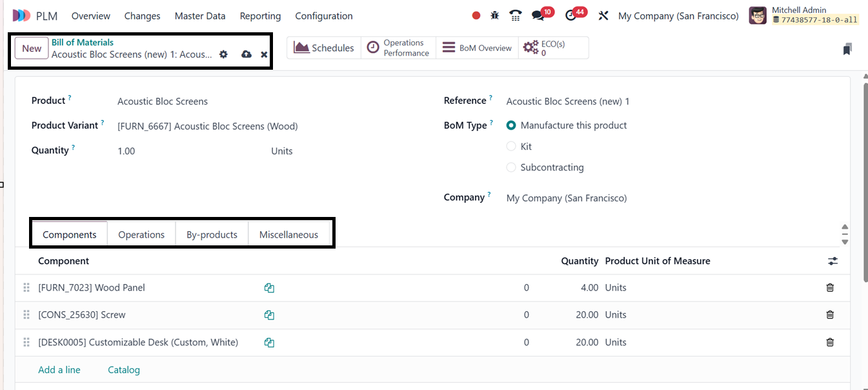Open the phone VoIP icon
Image resolution: width=868 pixels, height=390 pixels.
tap(515, 15)
